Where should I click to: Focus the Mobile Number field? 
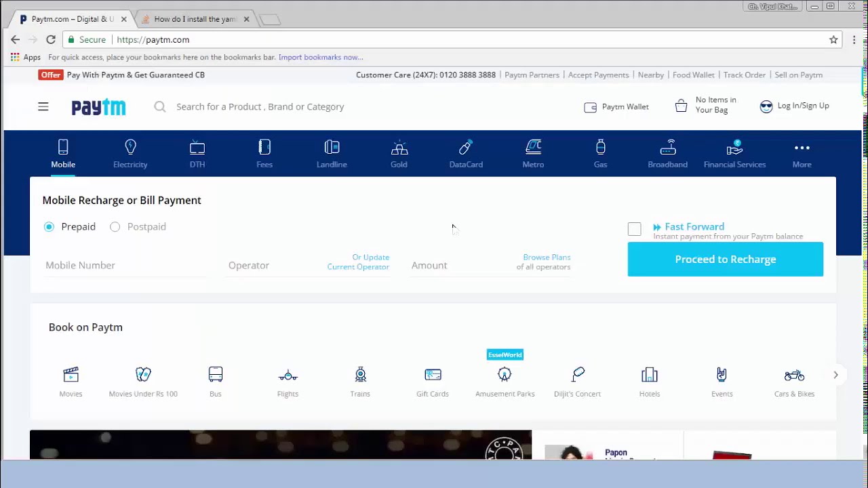[125, 265]
